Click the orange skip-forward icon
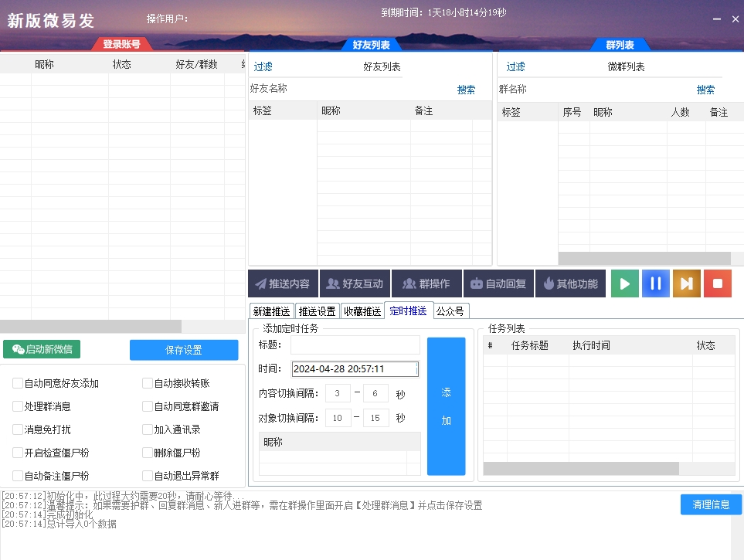Screen dimensions: 744x560 tap(686, 283)
